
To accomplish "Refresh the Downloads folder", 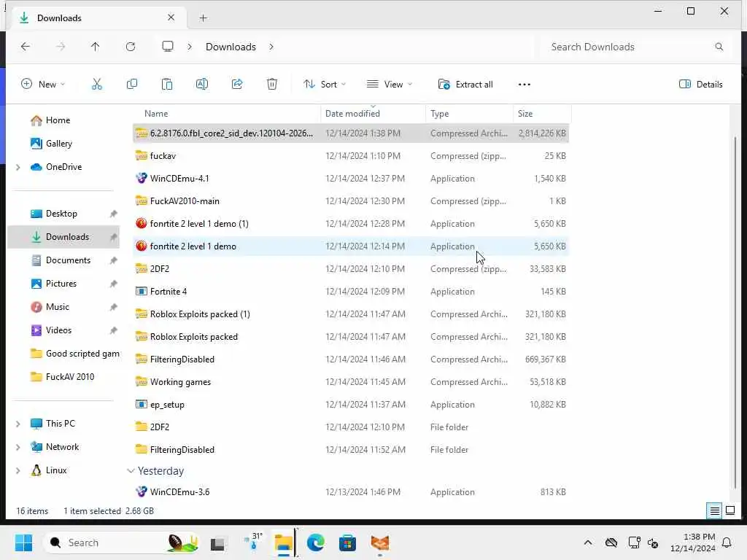I will pyautogui.click(x=131, y=47).
